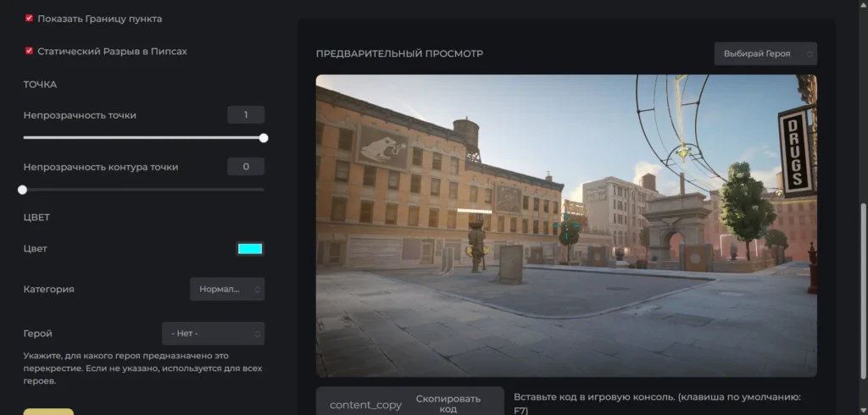The height and width of the screenshot is (415, 868).
Task: Click the chevron arrows in the Выбирай Героя selector
Action: click(x=810, y=54)
